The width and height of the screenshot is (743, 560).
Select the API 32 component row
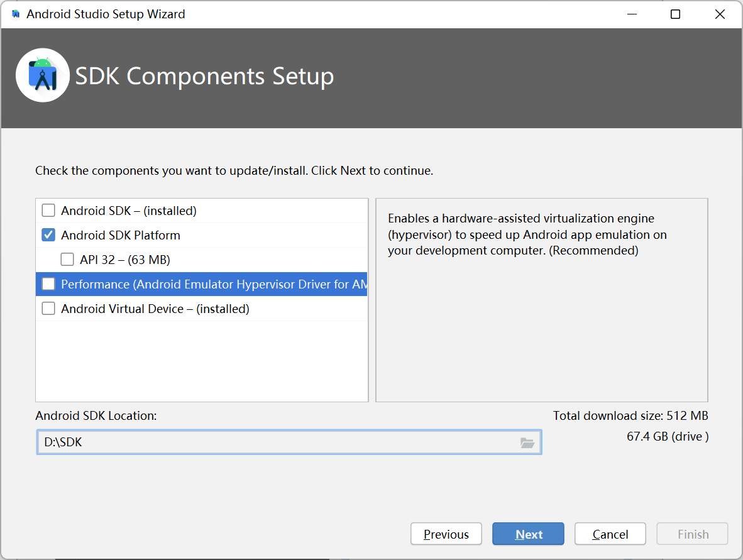click(x=202, y=260)
